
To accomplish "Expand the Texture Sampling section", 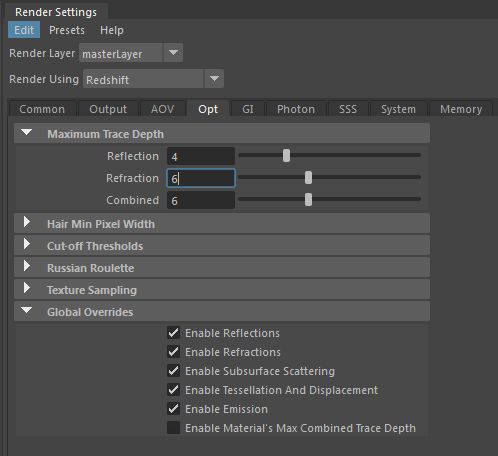I will tap(27, 288).
